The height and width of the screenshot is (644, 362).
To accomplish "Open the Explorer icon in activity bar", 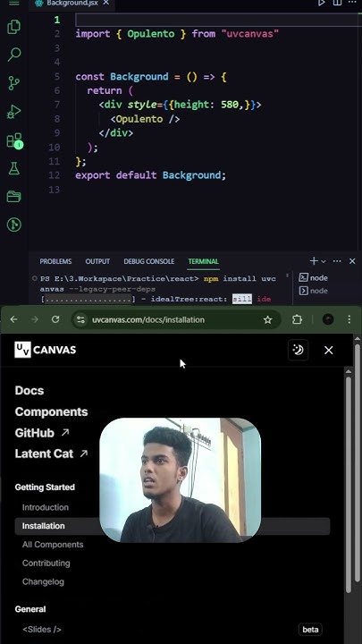I will [x=14, y=27].
